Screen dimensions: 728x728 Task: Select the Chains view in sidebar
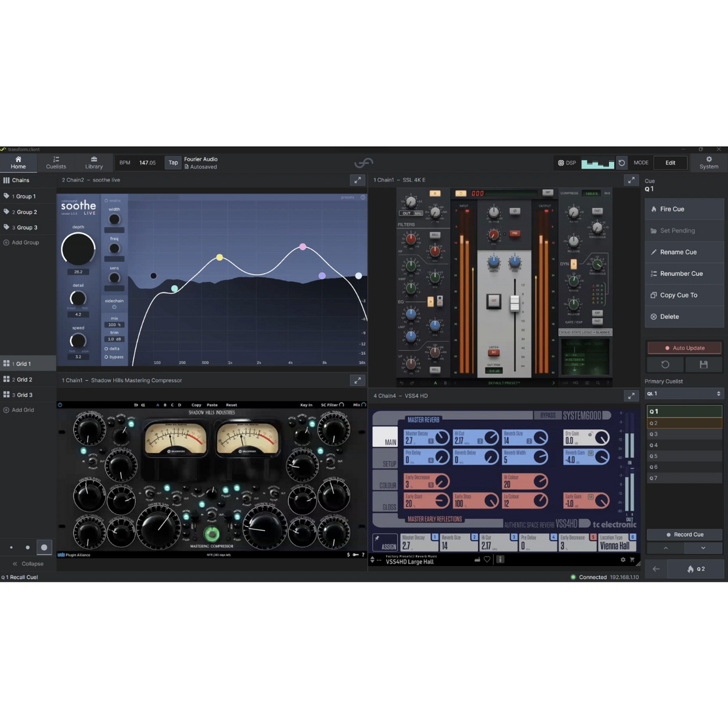pyautogui.click(x=28, y=180)
